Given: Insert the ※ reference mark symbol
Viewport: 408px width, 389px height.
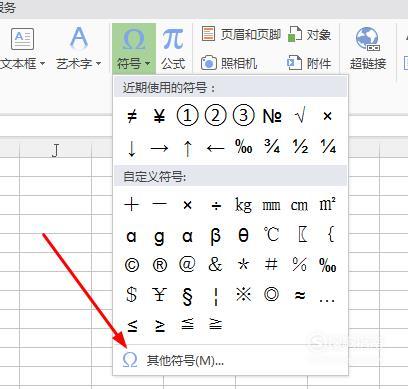Looking at the screenshot, I should [243, 294].
